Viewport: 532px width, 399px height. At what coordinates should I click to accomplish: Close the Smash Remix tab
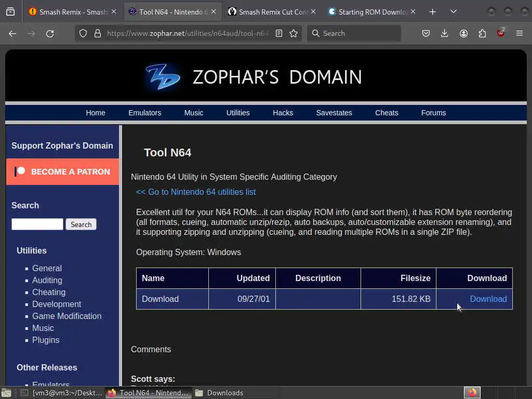tap(114, 11)
